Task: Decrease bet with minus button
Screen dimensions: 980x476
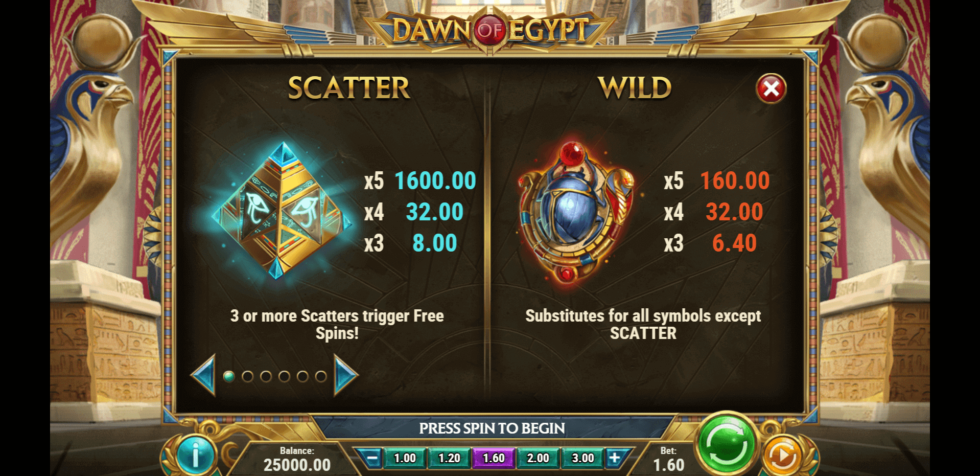Action: pos(372,458)
